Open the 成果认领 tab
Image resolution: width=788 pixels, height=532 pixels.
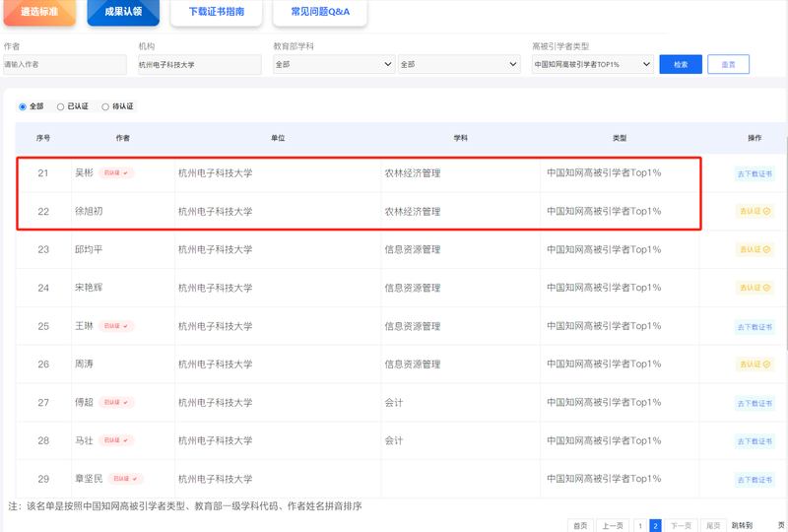123,12
